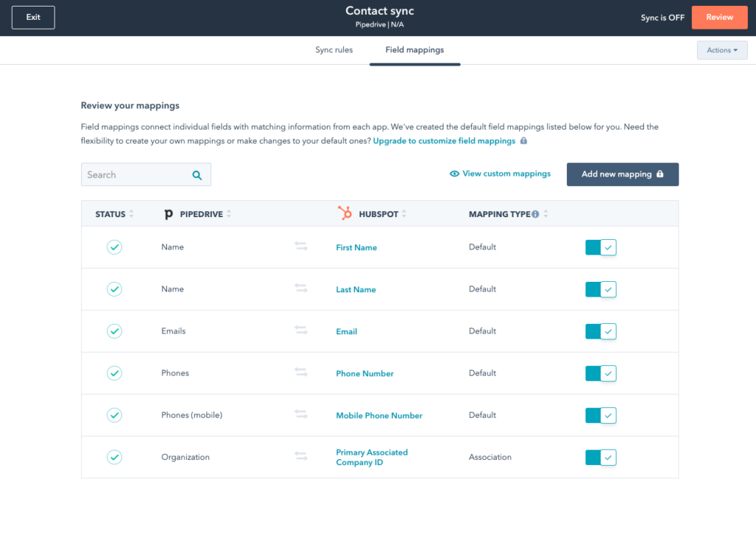
Task: Click the Sync is OFF status text
Action: point(662,18)
